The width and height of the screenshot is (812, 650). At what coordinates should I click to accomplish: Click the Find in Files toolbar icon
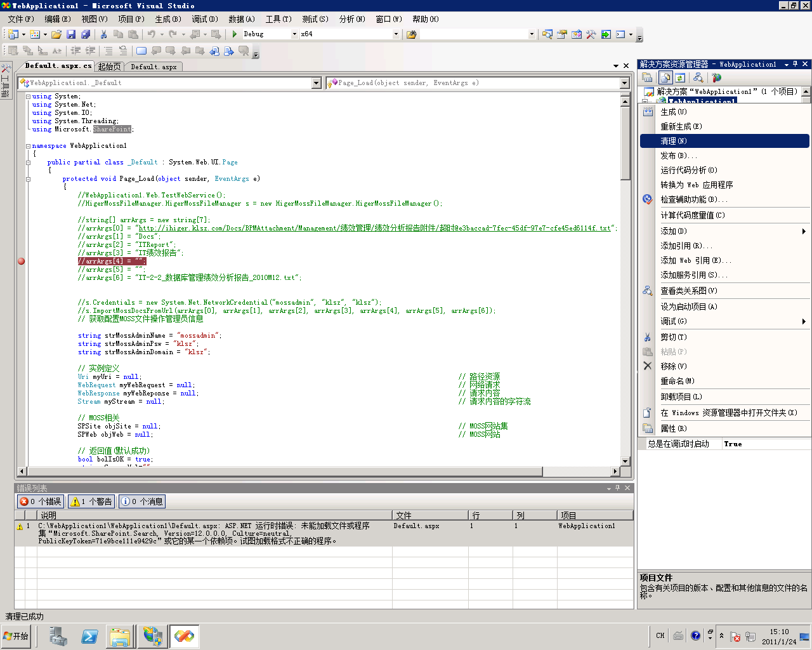[x=412, y=34]
